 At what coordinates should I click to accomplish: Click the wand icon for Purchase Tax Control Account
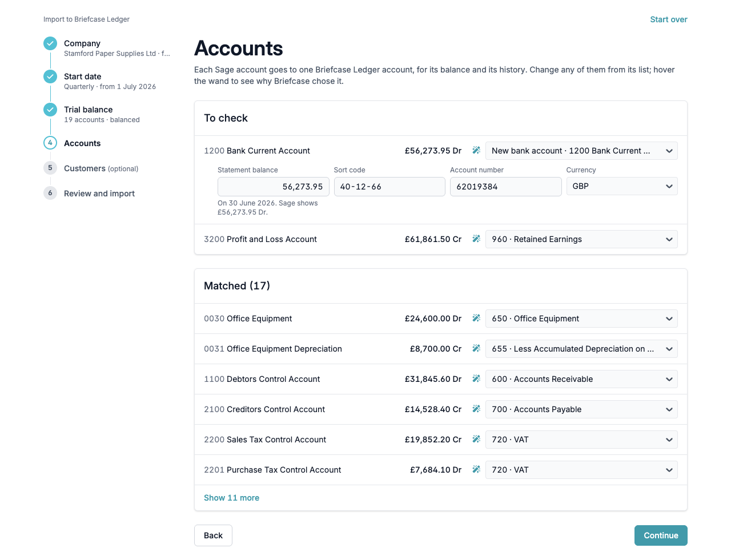[x=476, y=470]
